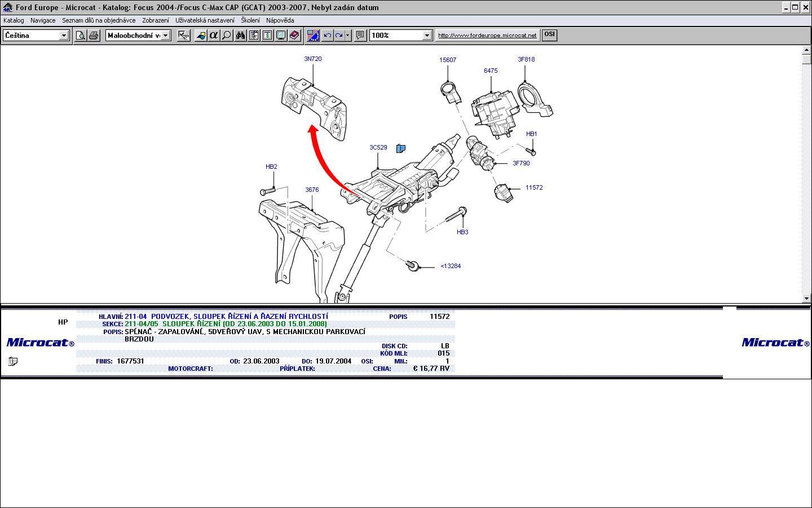Open the 100% zoom level dropdown

pyautogui.click(x=427, y=36)
